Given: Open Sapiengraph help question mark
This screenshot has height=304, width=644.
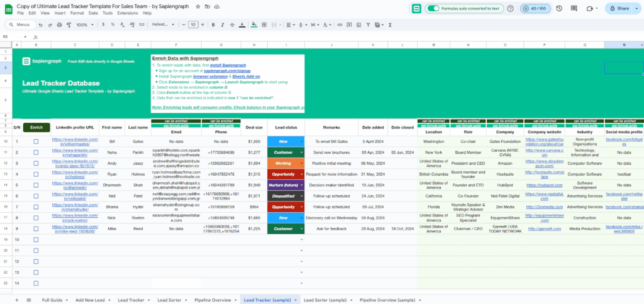Looking at the screenshot, I should pos(511,8).
